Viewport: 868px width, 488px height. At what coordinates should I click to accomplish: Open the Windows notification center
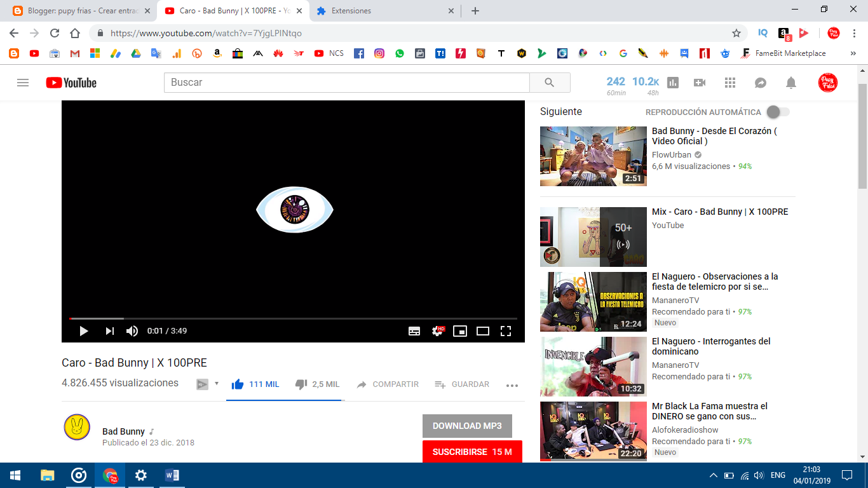coord(846,475)
